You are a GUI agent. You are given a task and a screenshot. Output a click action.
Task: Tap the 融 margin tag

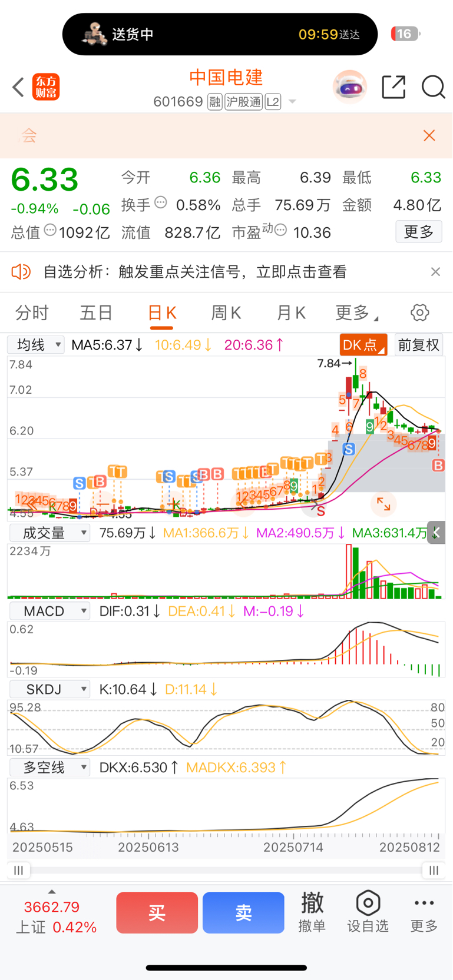(x=215, y=102)
